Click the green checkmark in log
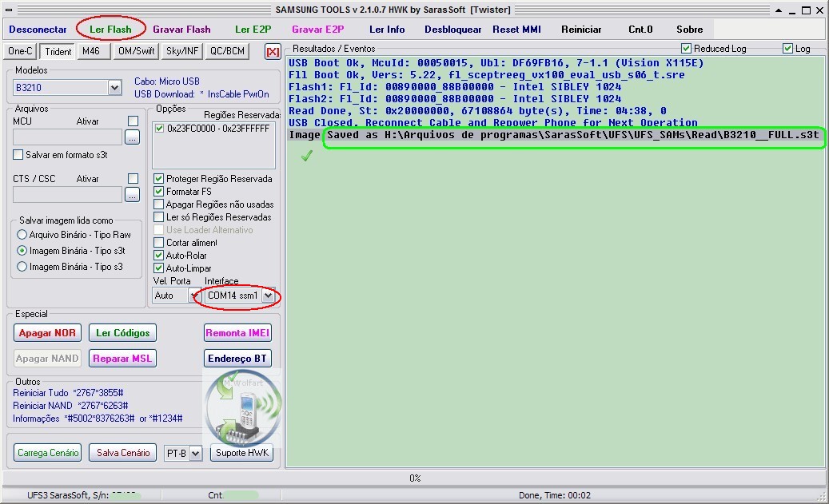Screen dimensions: 829x504 306,157
